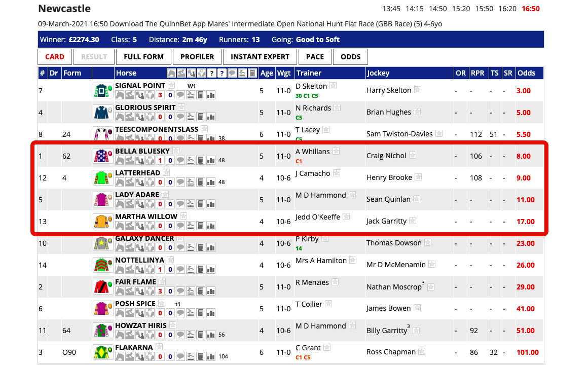Viewport: 588px width, 365px height.
Task: Click red 3 indicator for Fair Flame
Action: click(160, 291)
